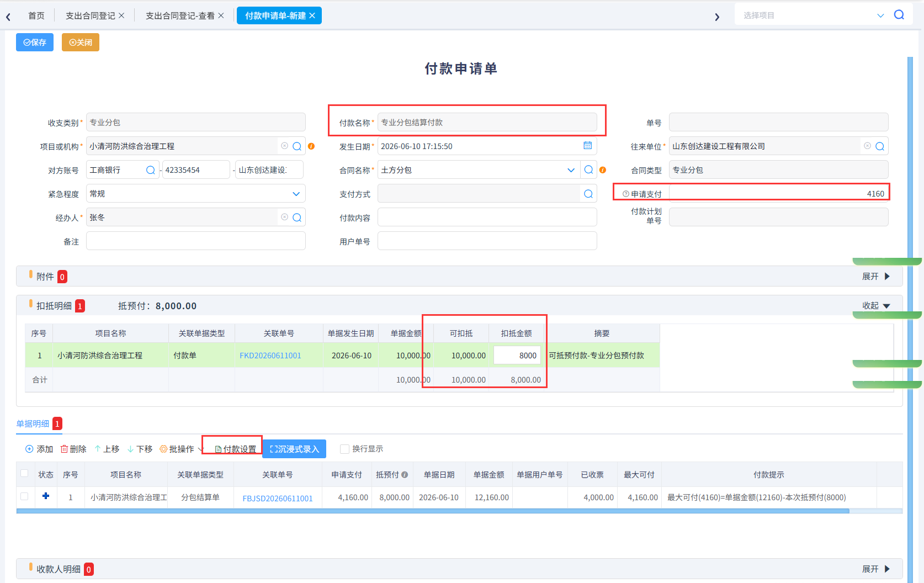The width and height of the screenshot is (924, 583).
Task: Click the orange info icon beside 合同名称
Action: [x=603, y=170]
